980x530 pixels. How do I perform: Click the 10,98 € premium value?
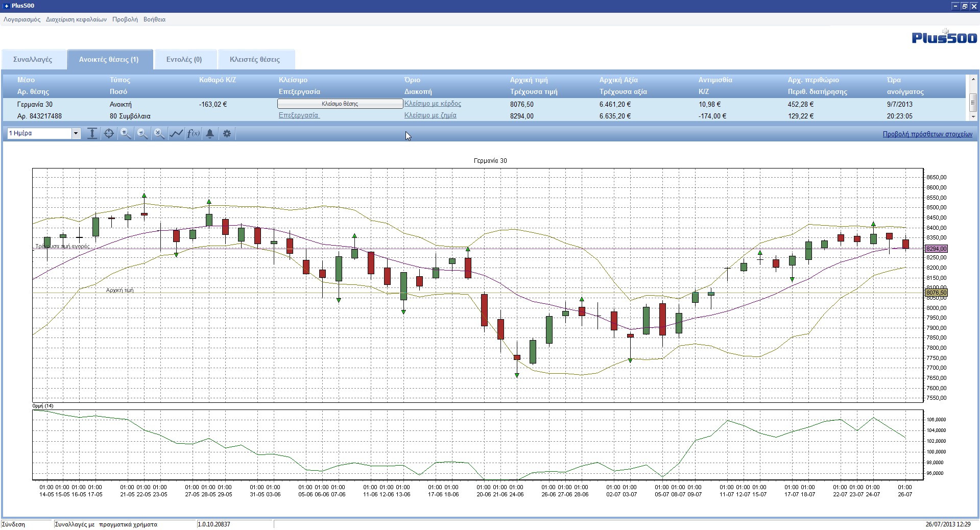coord(710,104)
